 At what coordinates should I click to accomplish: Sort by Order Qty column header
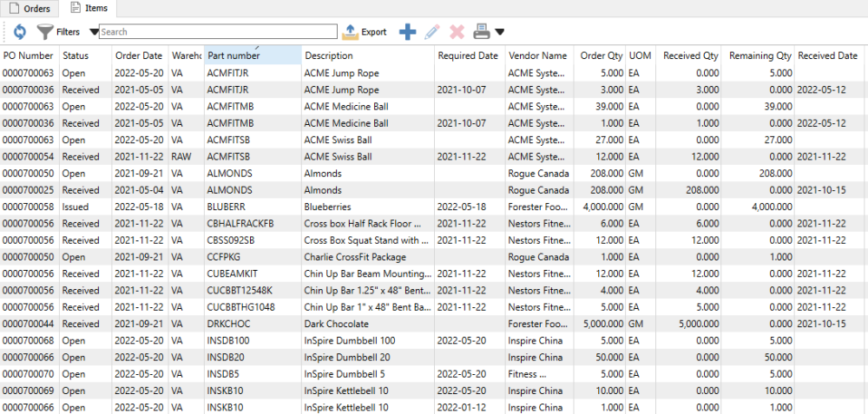(x=602, y=56)
